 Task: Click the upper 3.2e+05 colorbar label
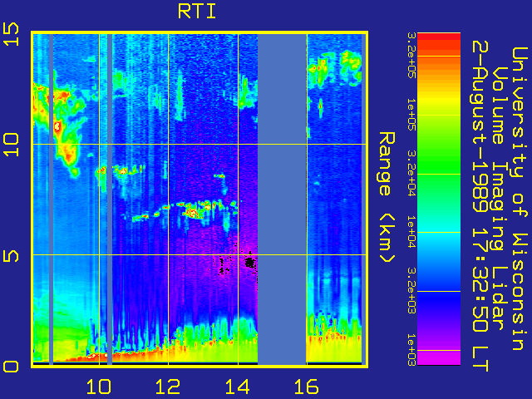coord(411,55)
